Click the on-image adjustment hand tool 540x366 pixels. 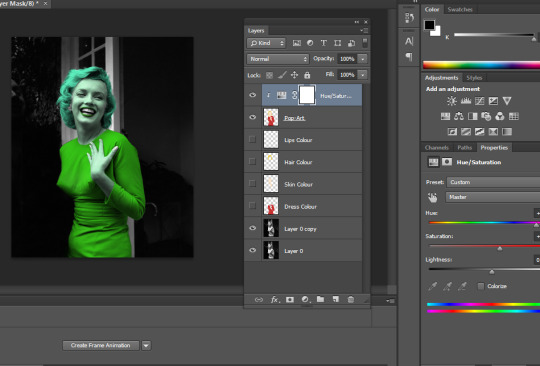pos(432,197)
